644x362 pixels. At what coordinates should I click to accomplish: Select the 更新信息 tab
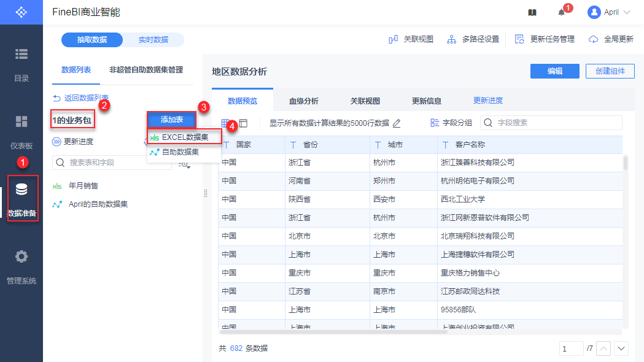pos(426,101)
